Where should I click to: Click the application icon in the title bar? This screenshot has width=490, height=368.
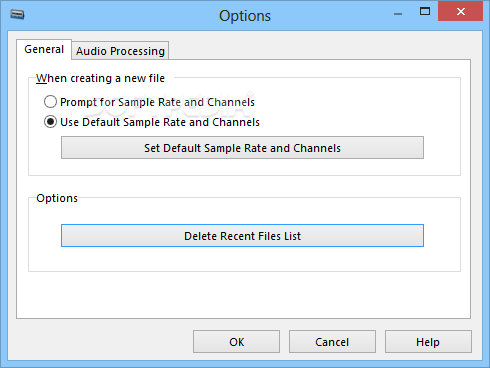click(x=17, y=15)
